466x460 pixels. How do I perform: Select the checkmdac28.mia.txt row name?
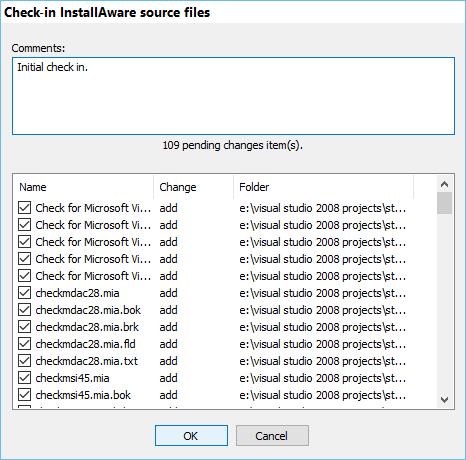87,361
